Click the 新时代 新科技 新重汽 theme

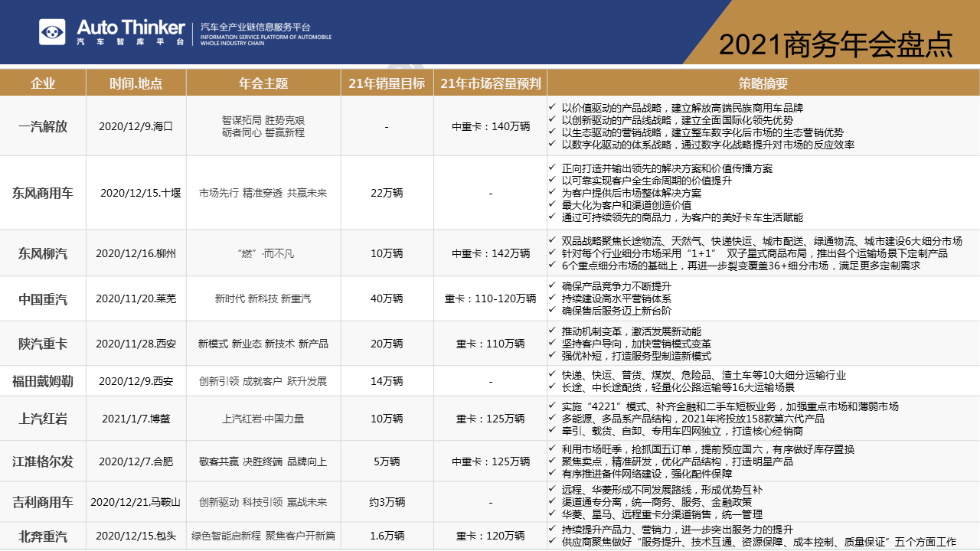pos(263,298)
